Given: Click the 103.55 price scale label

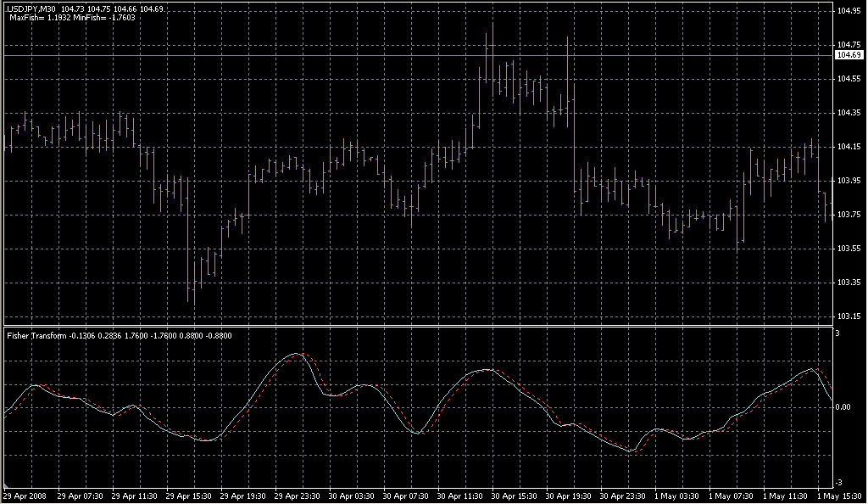Looking at the screenshot, I should click(849, 249).
